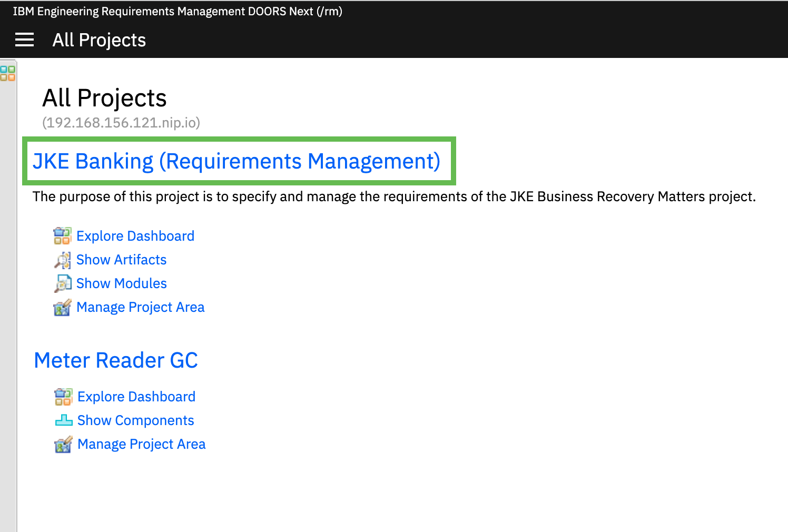
Task: Click the Show Artifacts magnifier icon
Action: coord(62,260)
